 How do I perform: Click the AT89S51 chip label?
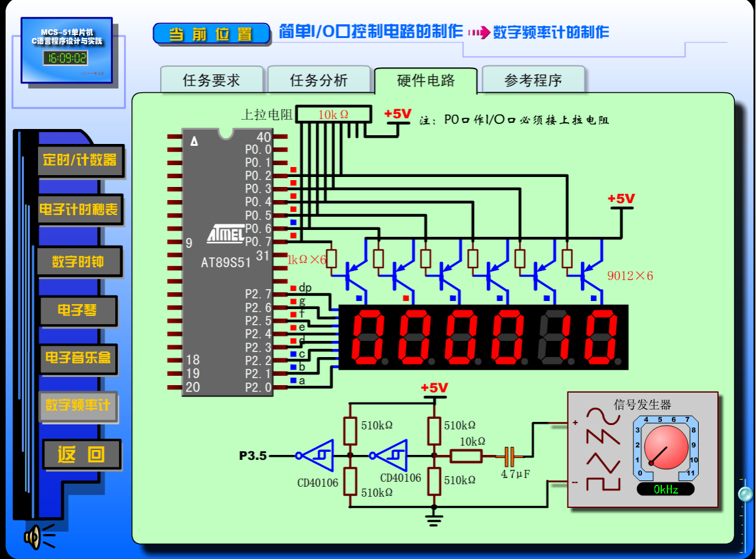[226, 262]
